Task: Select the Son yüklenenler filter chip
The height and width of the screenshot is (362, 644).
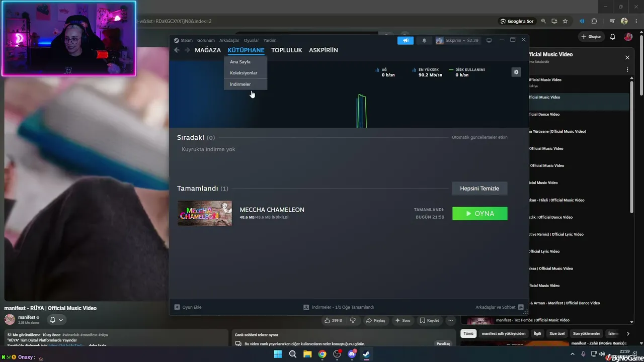Action: tap(587, 333)
